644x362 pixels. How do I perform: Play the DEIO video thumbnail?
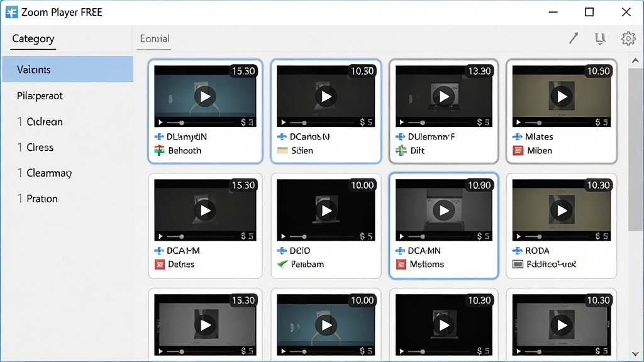tap(326, 210)
